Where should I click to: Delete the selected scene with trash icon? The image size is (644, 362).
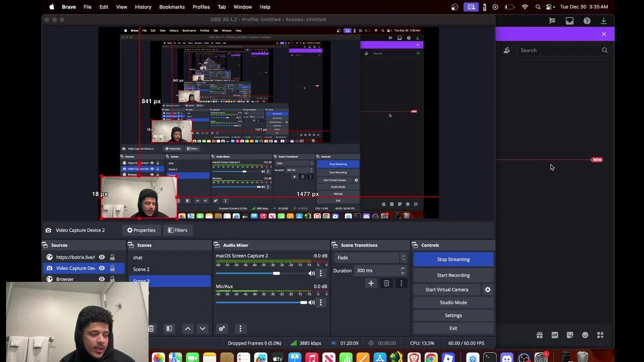150,328
